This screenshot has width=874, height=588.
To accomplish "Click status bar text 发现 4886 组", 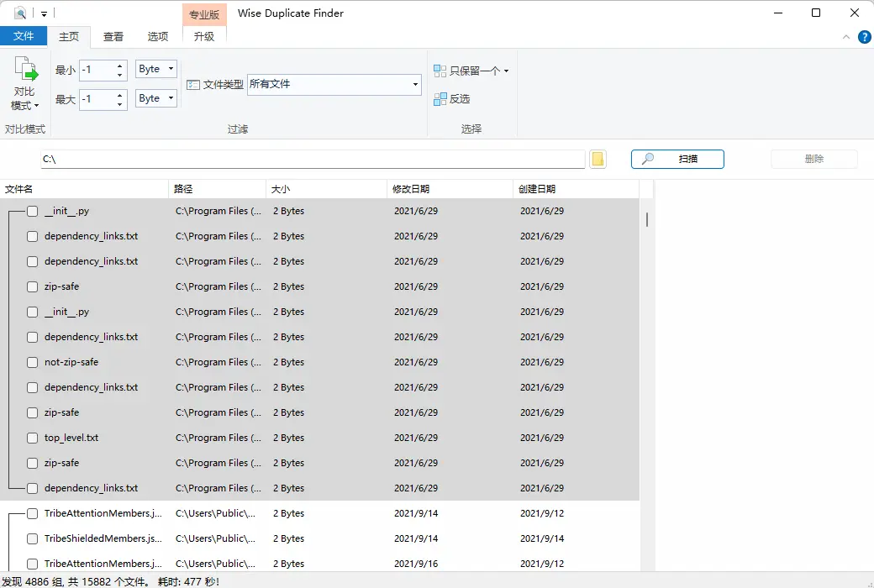I will point(32,582).
